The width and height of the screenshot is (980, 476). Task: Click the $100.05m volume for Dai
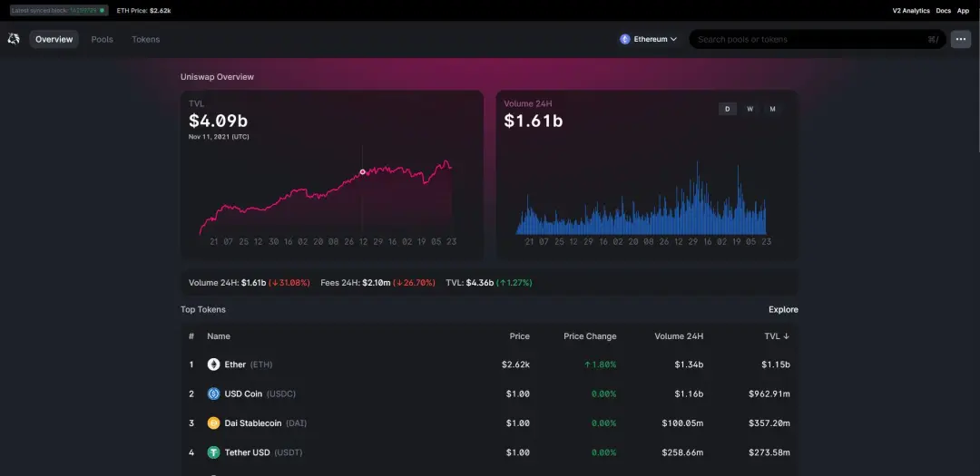click(x=682, y=423)
